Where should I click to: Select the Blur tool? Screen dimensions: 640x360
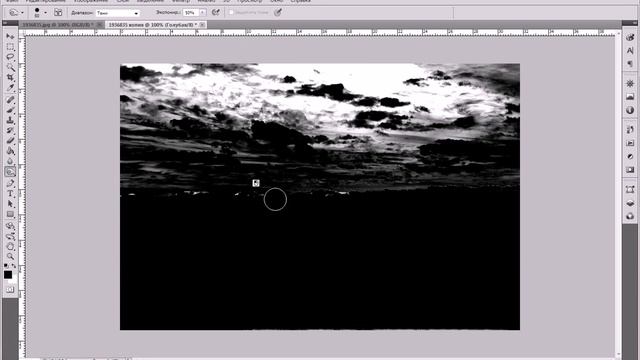pos(10,161)
